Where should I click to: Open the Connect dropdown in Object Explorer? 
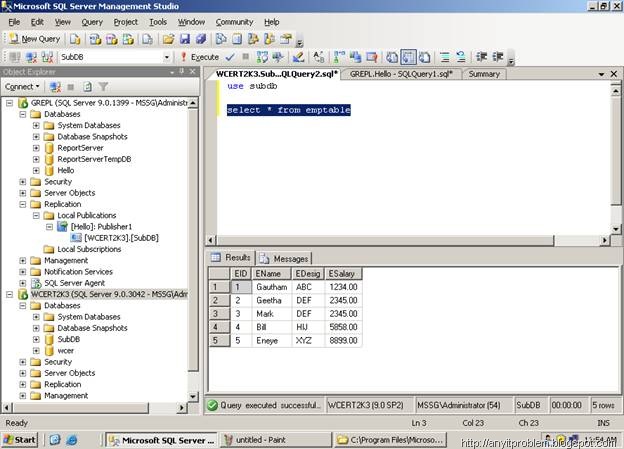coord(22,86)
